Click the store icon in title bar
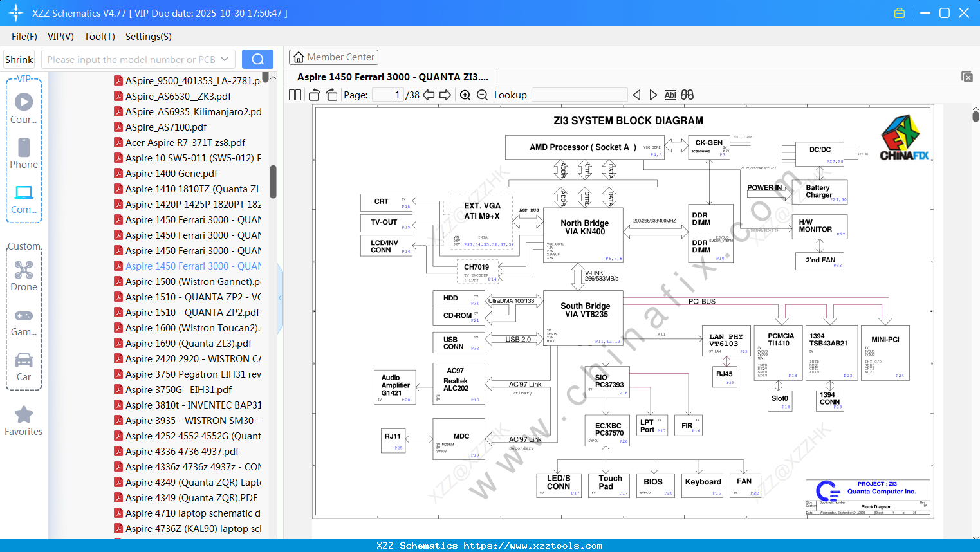This screenshot has width=980, height=552. click(900, 13)
